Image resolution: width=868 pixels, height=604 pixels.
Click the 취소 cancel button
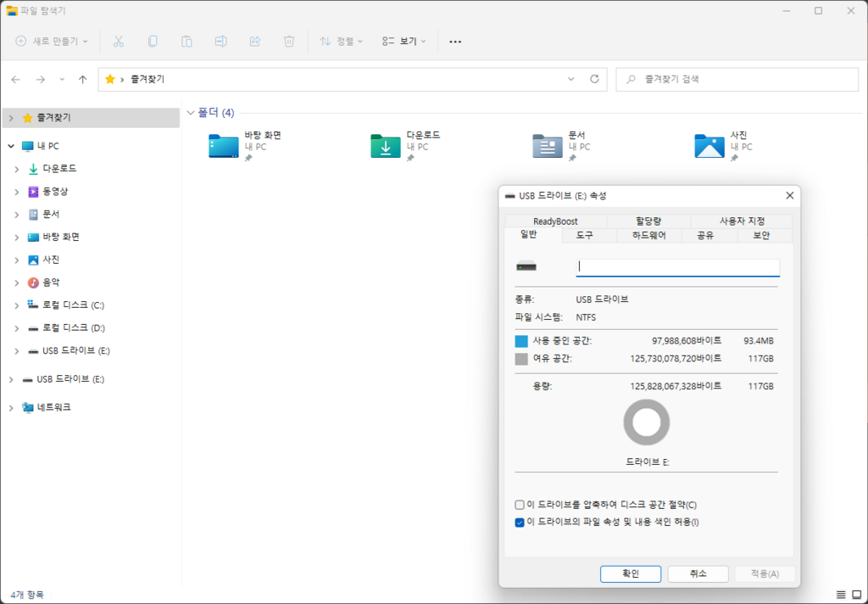click(x=698, y=573)
